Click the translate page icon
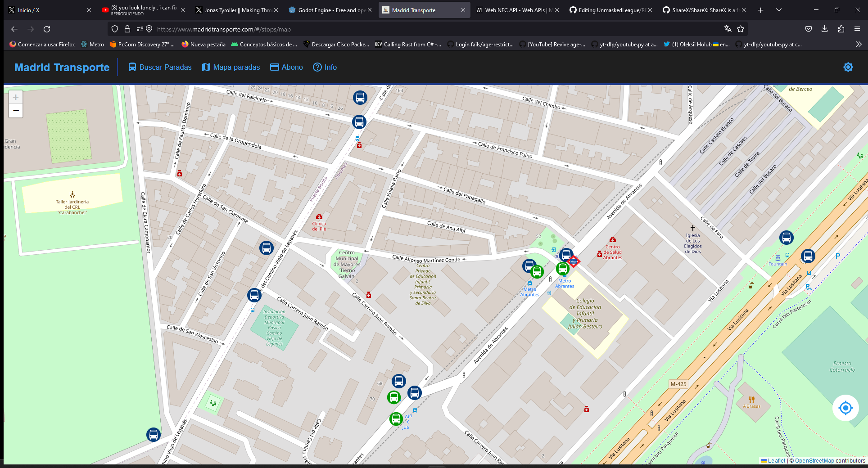Screen dimensions: 868x468 tap(728, 29)
